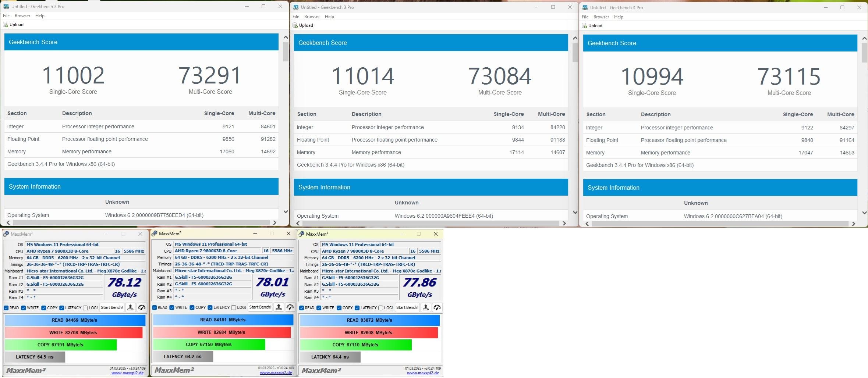868x378 pixels.
Task: Open www.maxxpi2.de link in the 77.86 GByte/s MaxxMem window
Action: tap(423, 373)
